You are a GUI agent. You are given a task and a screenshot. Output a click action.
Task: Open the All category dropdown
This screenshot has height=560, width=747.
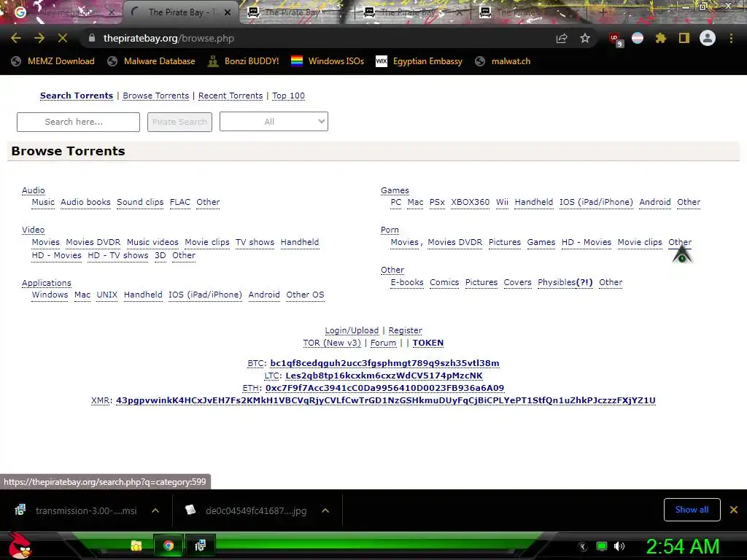(274, 122)
